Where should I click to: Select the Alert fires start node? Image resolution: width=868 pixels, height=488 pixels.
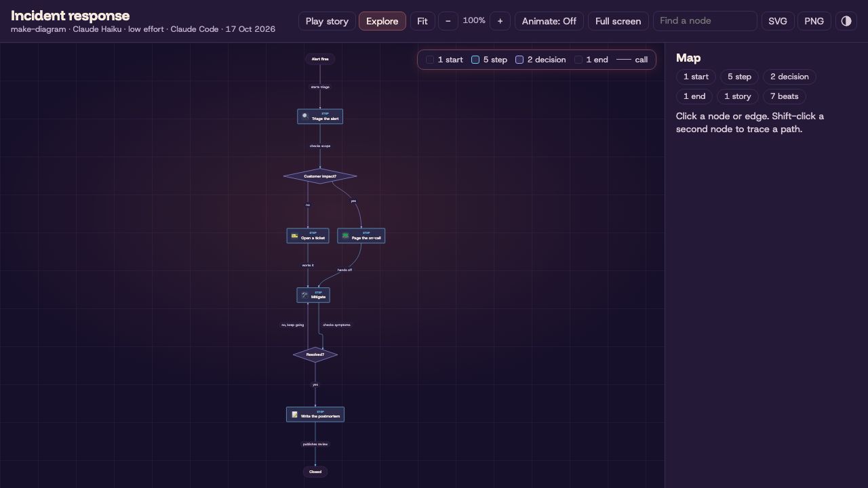pyautogui.click(x=320, y=59)
